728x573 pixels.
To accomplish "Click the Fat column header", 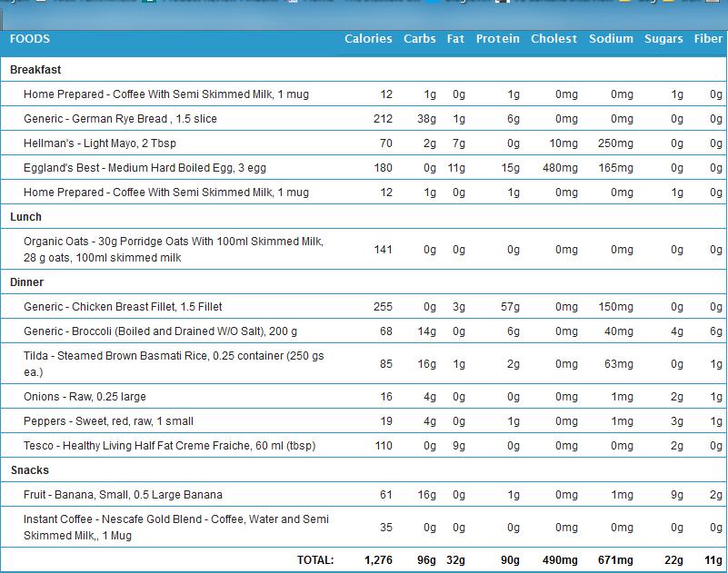I will [455, 38].
